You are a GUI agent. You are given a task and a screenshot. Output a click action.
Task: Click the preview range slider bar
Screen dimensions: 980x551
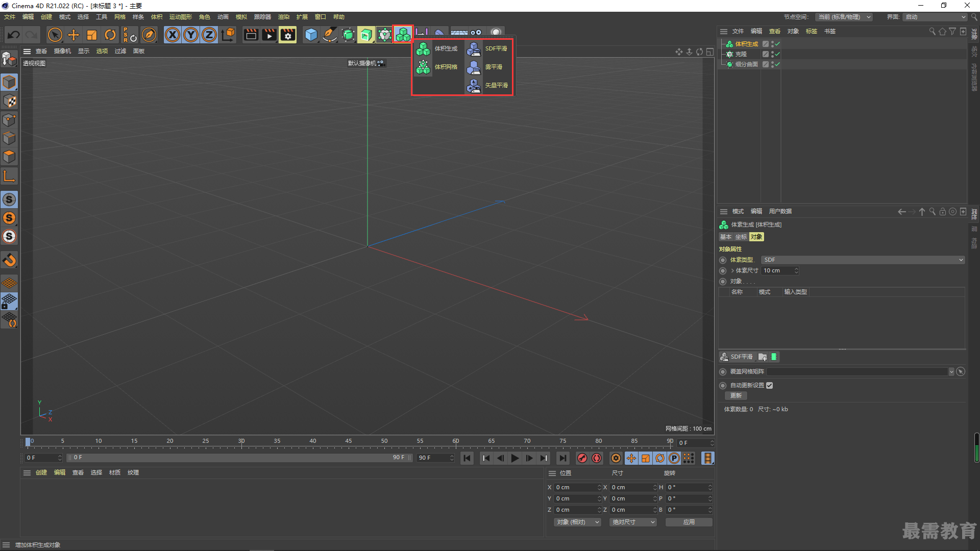tap(239, 458)
